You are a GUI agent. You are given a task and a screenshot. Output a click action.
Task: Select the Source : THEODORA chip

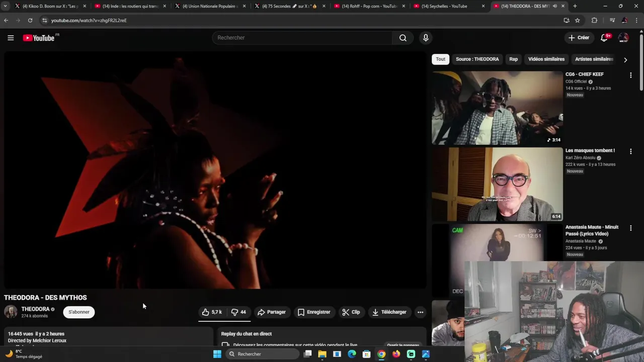tap(477, 59)
